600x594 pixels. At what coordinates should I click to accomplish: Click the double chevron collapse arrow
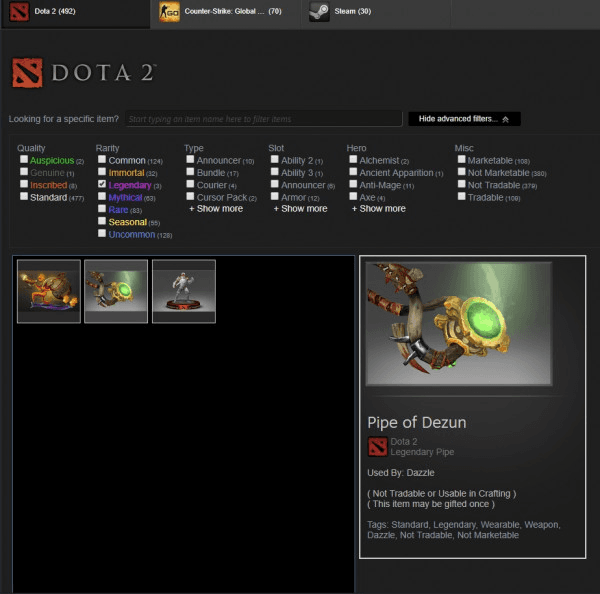coord(505,119)
